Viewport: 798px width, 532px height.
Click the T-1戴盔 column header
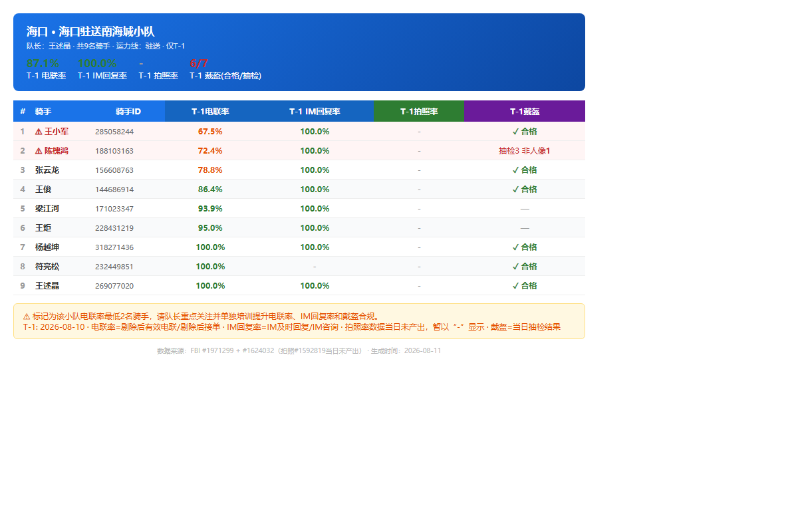pos(525,111)
